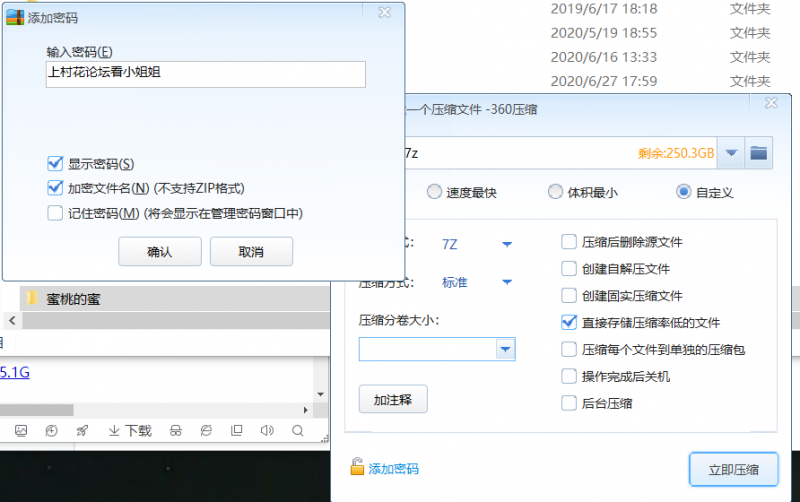Open the 添加密码 link
Image resolution: width=800 pixels, height=502 pixels.
click(393, 469)
